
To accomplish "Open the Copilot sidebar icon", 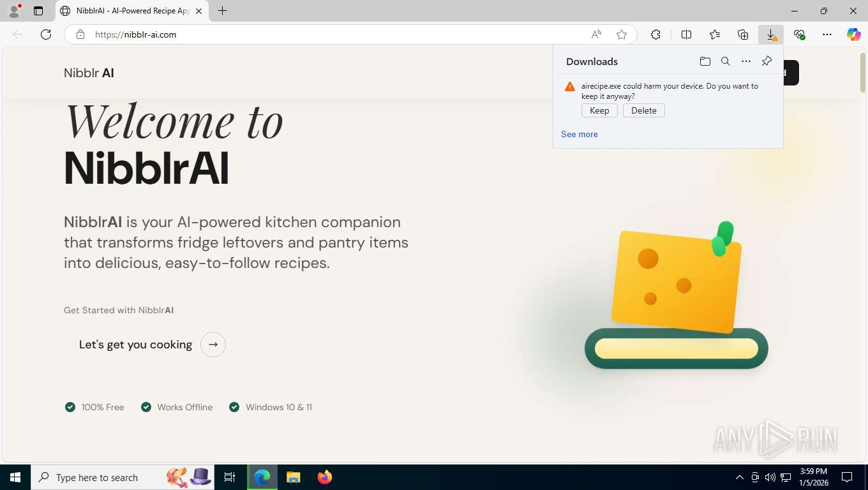I will pos(854,34).
